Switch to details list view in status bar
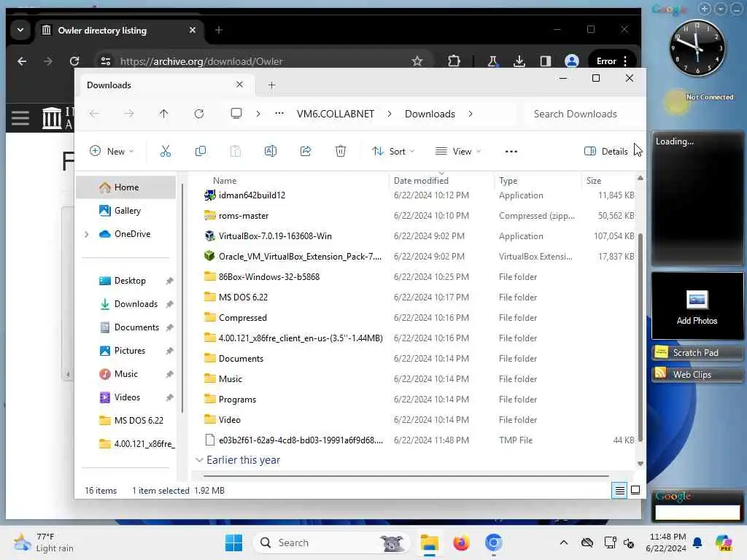Screen dimensions: 747x560 (x=619, y=490)
